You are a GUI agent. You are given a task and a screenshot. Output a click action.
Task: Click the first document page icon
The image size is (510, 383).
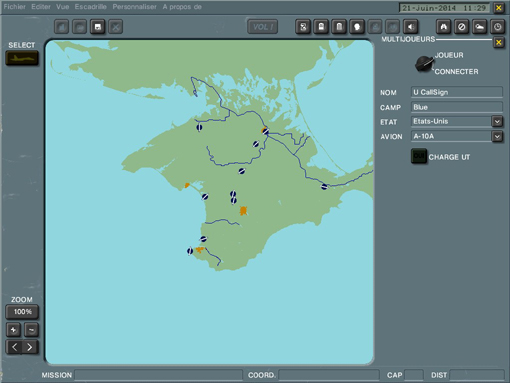(x=321, y=27)
